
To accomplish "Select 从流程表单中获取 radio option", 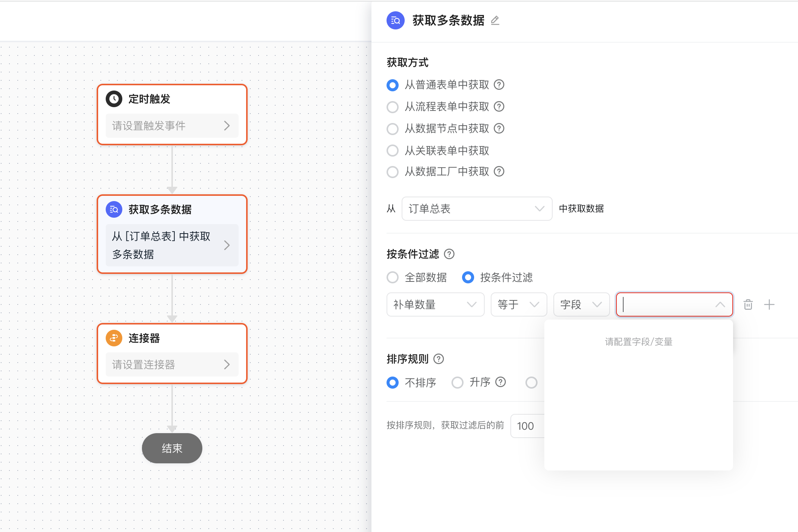I will (393, 107).
